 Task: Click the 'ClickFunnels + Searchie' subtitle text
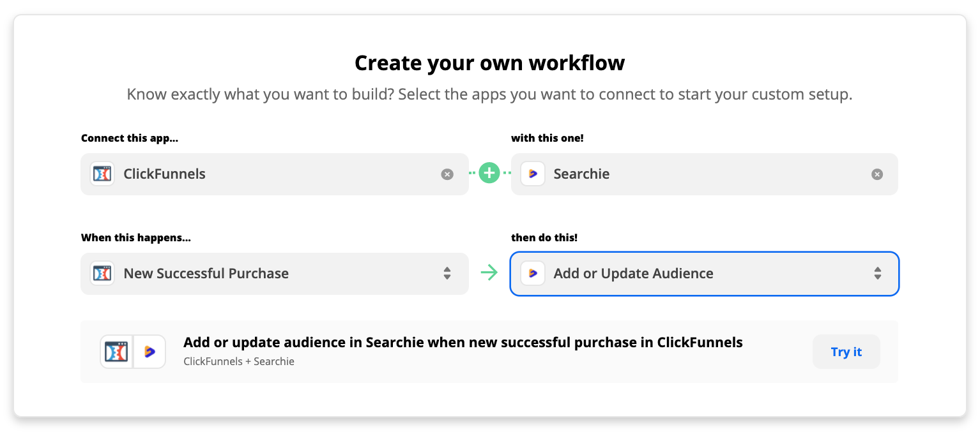point(239,361)
